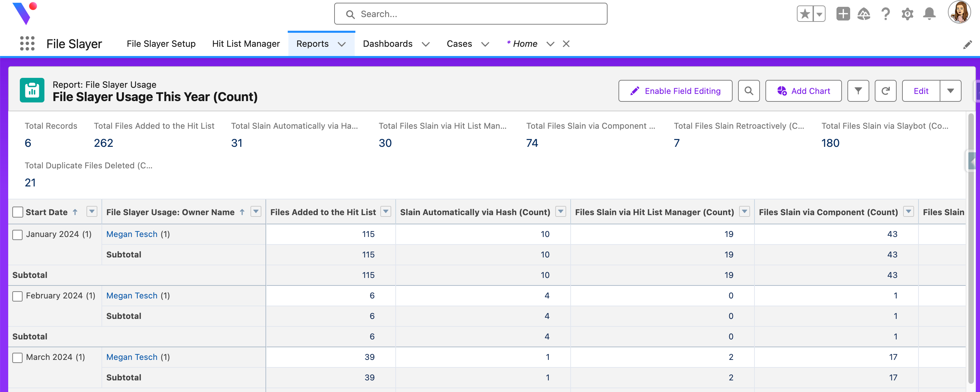The image size is (980, 392).
Task: Expand the Edit button dropdown menu
Action: (x=950, y=91)
